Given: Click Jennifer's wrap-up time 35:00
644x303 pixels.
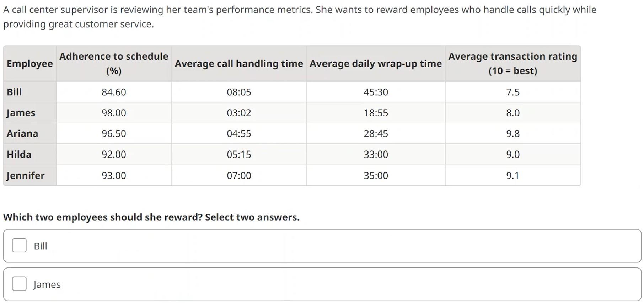Looking at the screenshot, I should coord(375,175).
